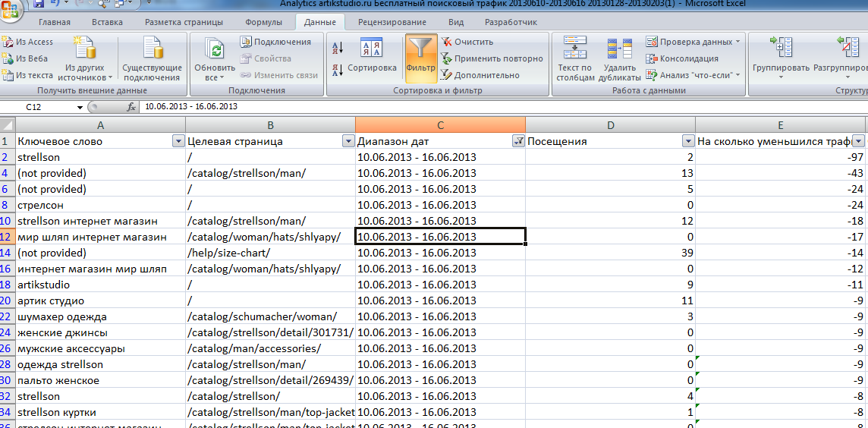The width and height of the screenshot is (868, 428).
Task: Open filter dropdown for Посещения
Action: 688,142
